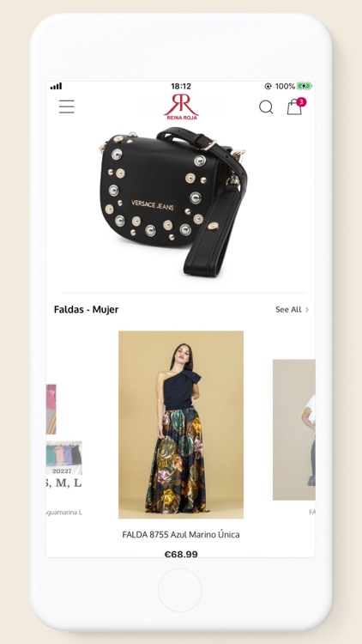Tap the 18:12 clock in status bar
The height and width of the screenshot is (644, 362).
pyautogui.click(x=181, y=86)
